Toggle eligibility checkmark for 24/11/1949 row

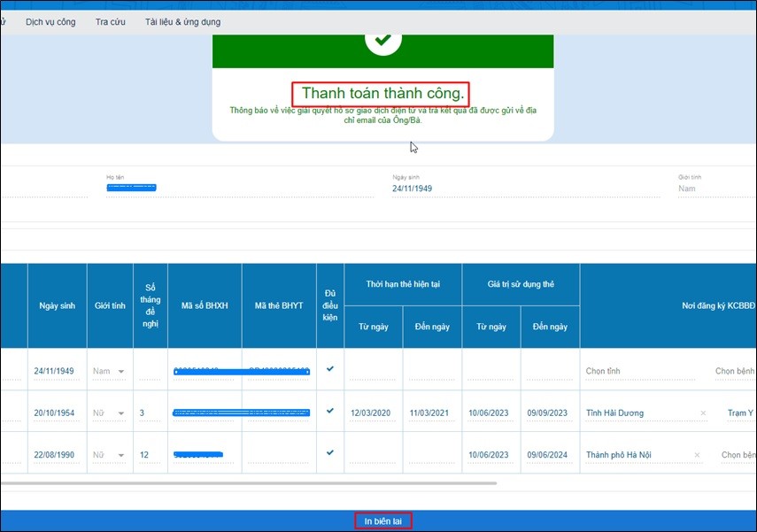pos(330,369)
